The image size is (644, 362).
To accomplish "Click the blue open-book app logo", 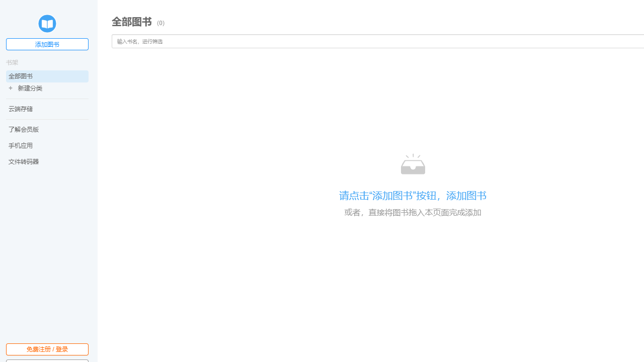I will click(x=47, y=24).
